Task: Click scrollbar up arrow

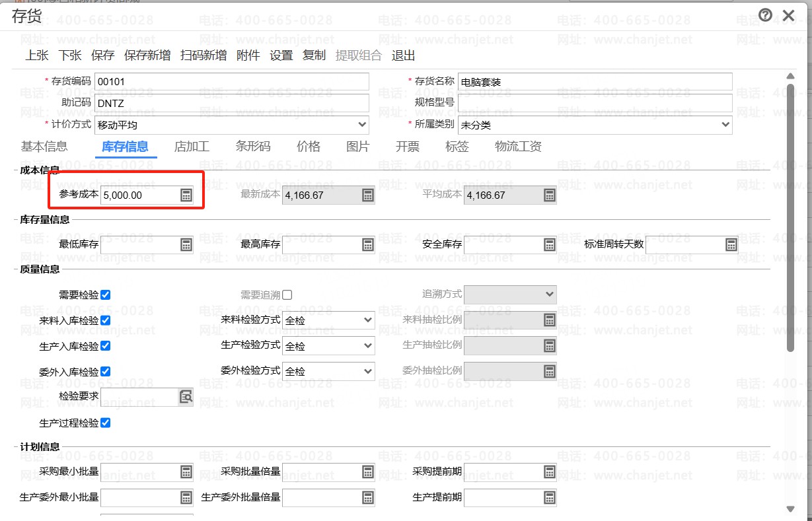Action: point(791,76)
